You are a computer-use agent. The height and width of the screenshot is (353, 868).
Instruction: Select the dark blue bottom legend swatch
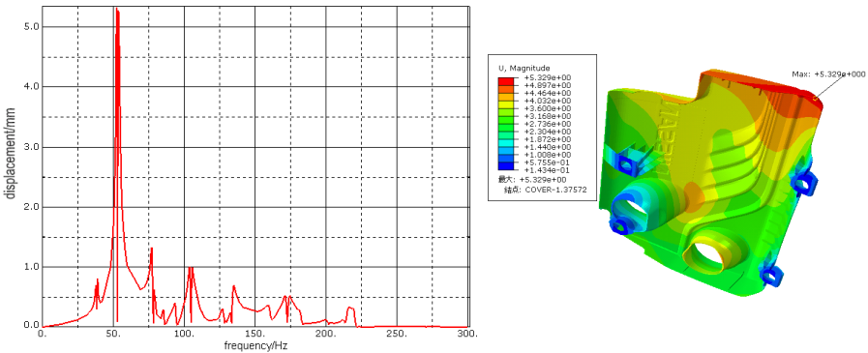505,165
